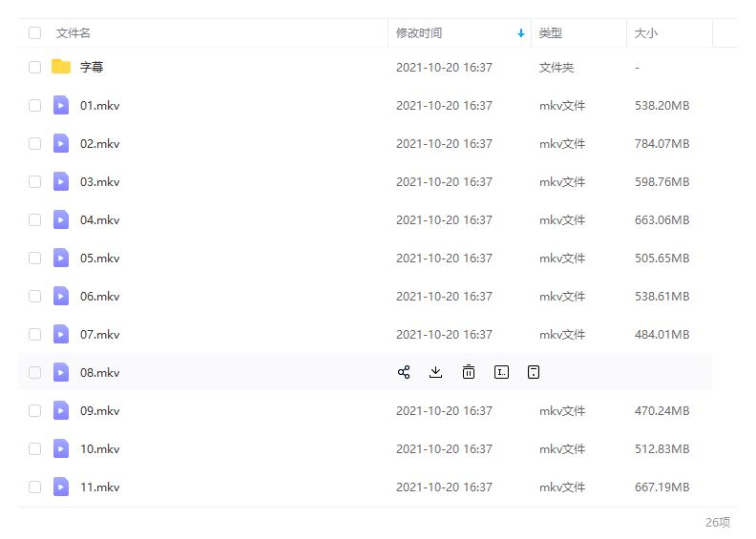
Task: Click the video file icon of 08.mkv
Action: point(61,372)
